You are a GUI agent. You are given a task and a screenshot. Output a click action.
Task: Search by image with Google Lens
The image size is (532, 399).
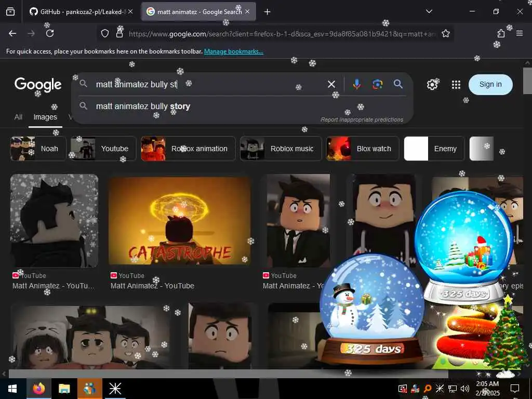pos(377,84)
